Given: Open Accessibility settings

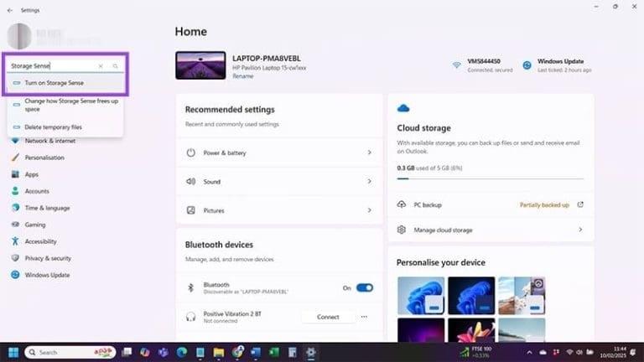Looking at the screenshot, I should click(40, 241).
